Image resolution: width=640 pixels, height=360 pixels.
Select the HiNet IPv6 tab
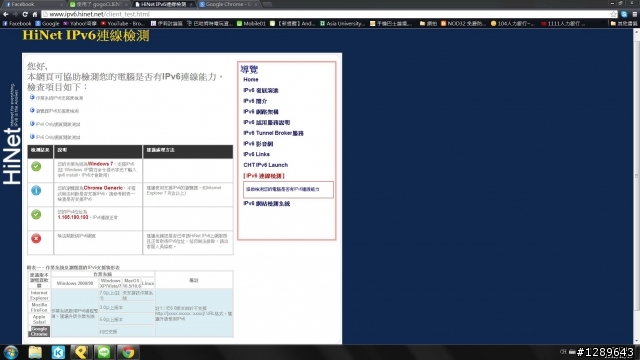pyautogui.click(x=164, y=4)
